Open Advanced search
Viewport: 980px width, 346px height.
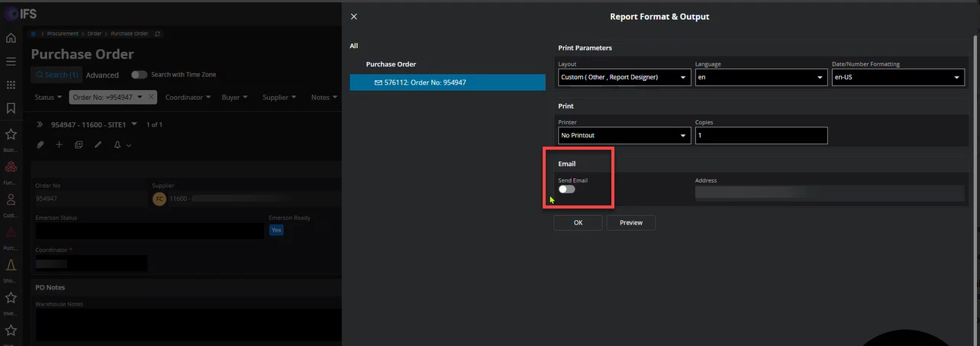point(102,75)
